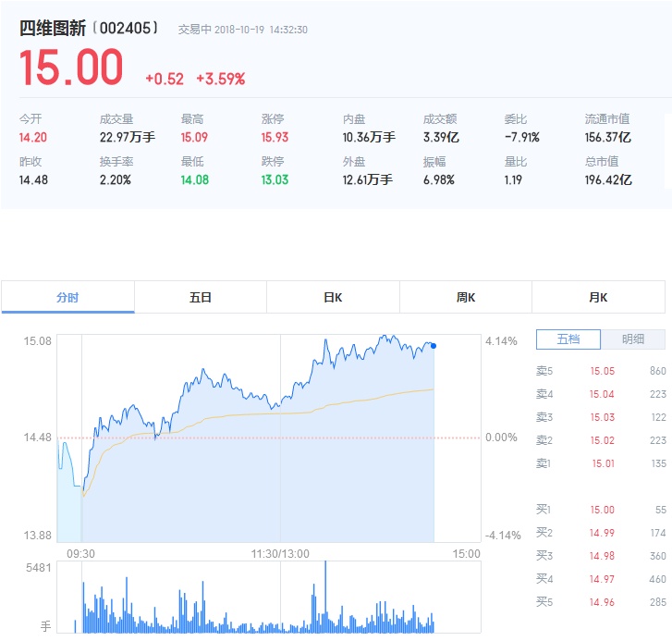Image resolution: width=672 pixels, height=641 pixels.
Task: Click the 总市值 value 196.42亿
Action: coord(607,179)
